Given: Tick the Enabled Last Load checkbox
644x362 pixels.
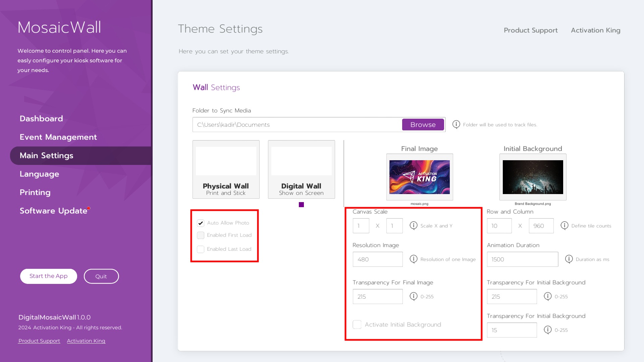Looking at the screenshot, I should (x=201, y=249).
